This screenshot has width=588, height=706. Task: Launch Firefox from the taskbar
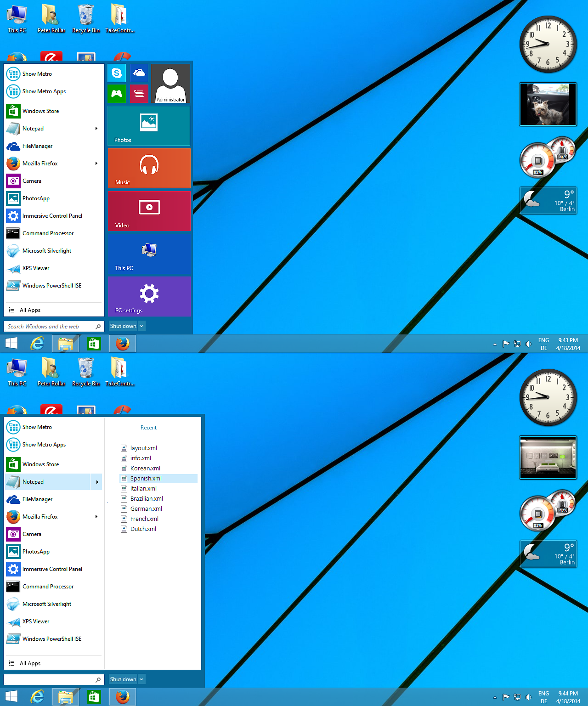click(x=122, y=343)
